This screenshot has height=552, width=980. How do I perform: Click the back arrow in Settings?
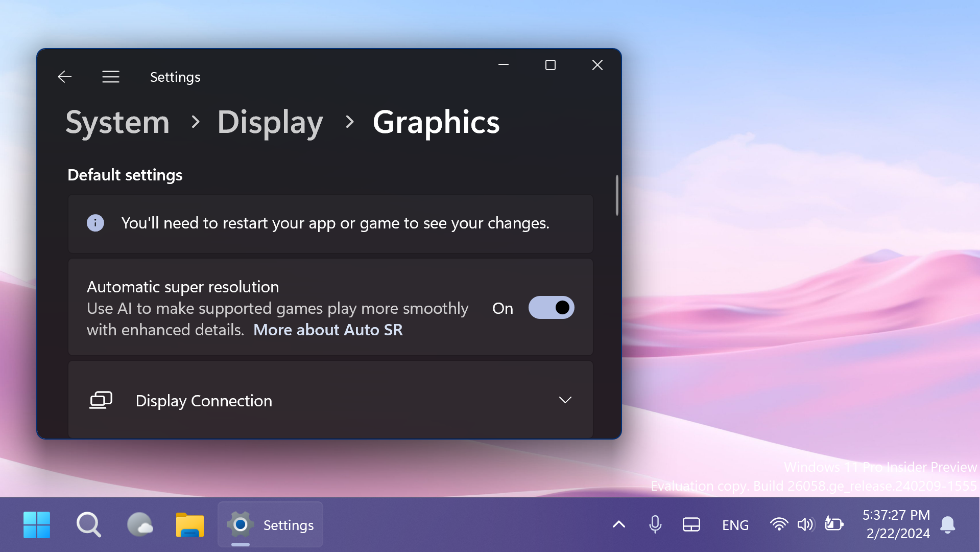[64, 76]
